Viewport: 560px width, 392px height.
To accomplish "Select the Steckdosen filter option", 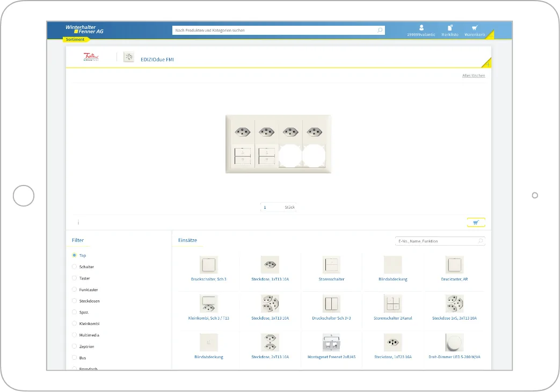I will (x=75, y=301).
